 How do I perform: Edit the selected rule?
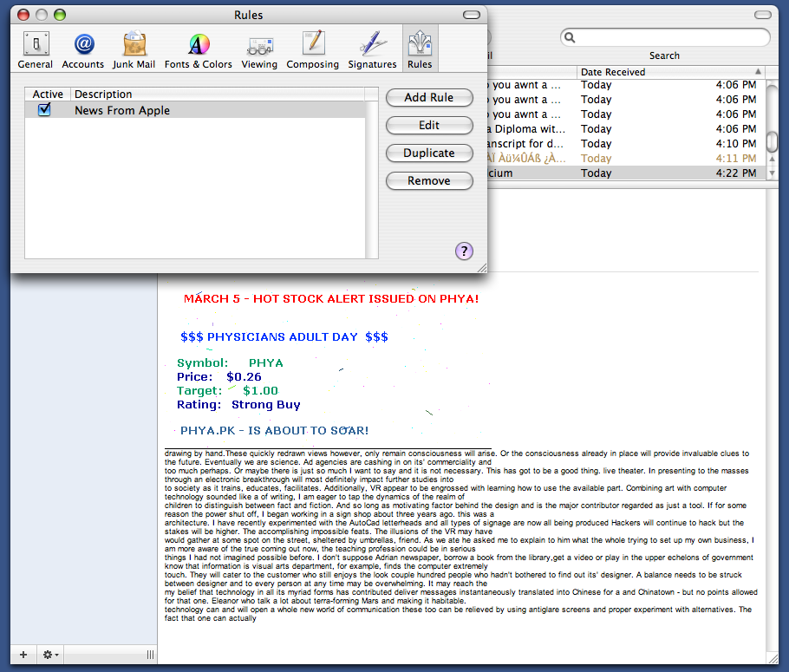pos(429,126)
